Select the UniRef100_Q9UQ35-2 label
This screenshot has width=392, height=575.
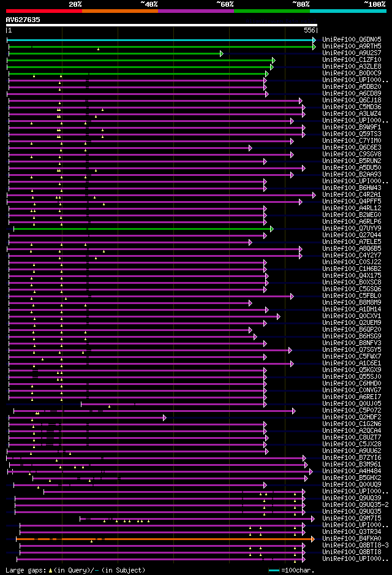coord(355,505)
